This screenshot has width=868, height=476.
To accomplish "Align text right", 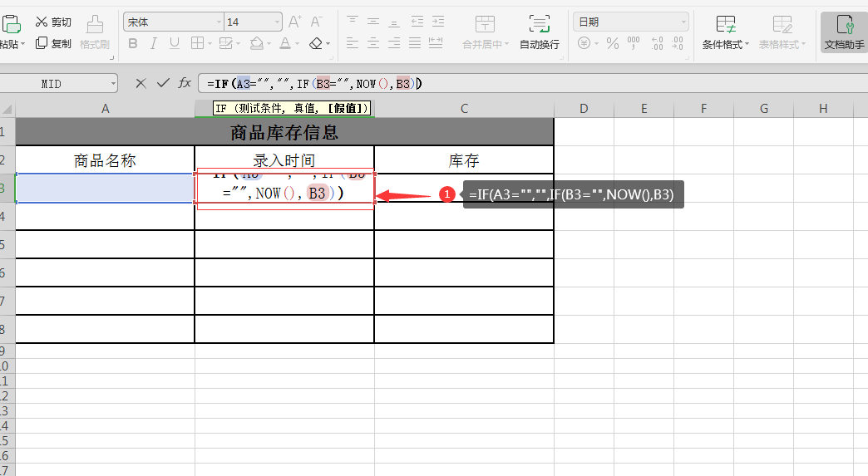I will tap(394, 43).
